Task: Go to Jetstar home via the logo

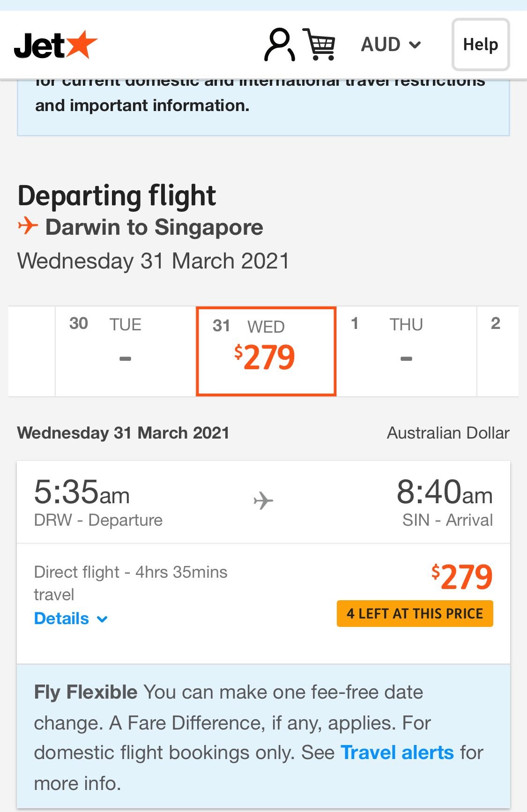Action: tap(56, 45)
